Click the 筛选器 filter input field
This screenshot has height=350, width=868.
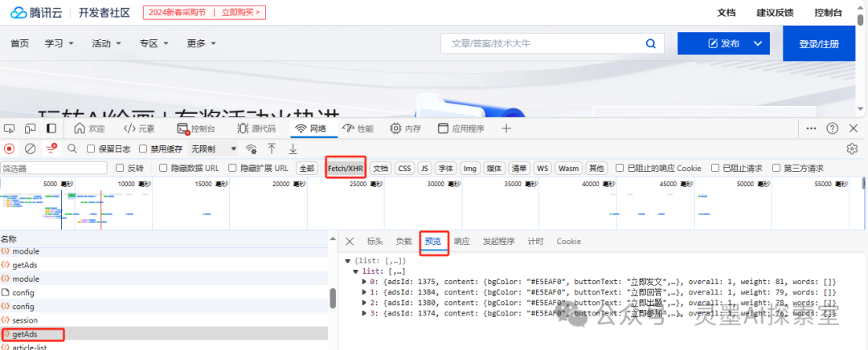coord(54,169)
